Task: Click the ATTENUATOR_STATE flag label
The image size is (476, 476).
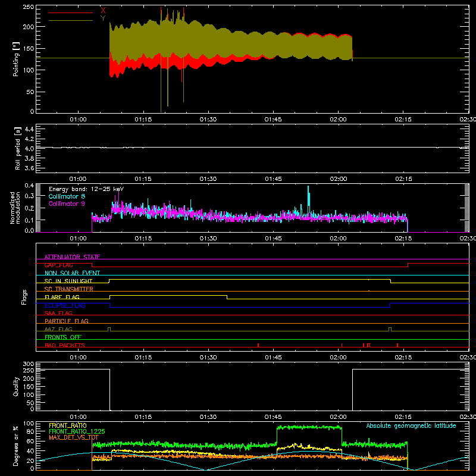Action: (x=72, y=257)
